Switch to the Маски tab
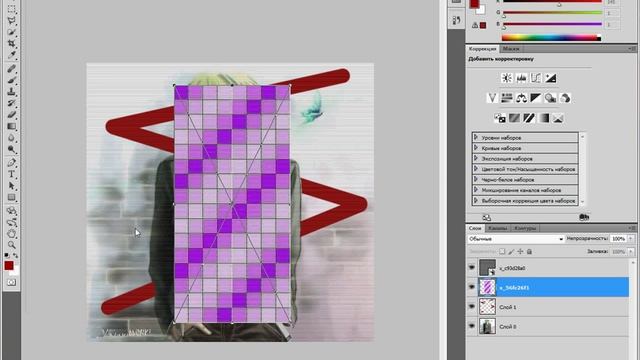The height and width of the screenshot is (360, 640). click(x=511, y=49)
